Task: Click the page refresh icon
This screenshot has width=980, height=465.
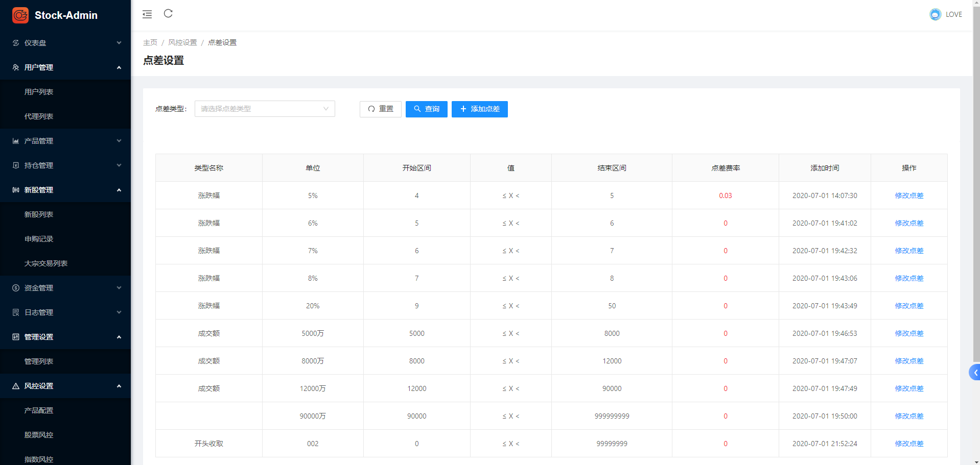Action: point(168,14)
